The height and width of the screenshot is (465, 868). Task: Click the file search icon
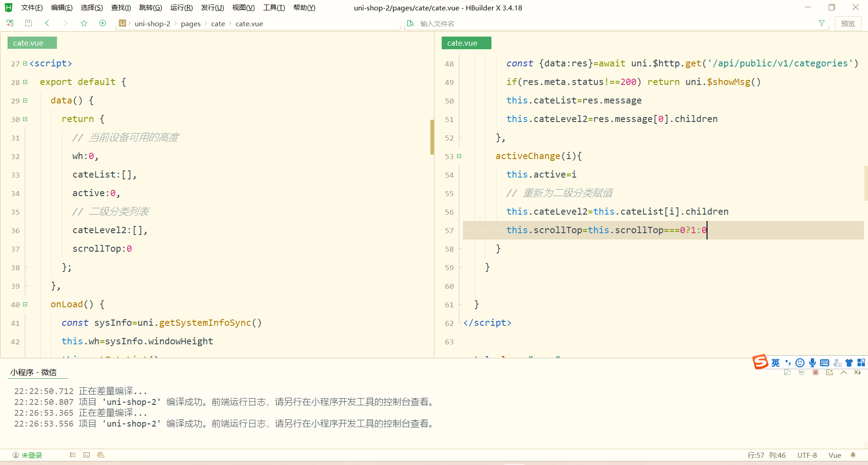[x=410, y=23]
